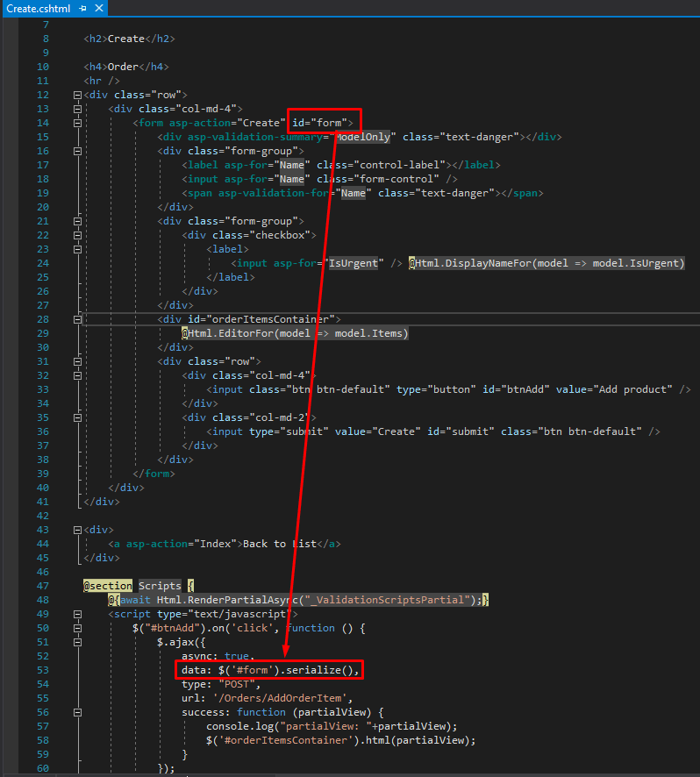The image size is (700, 777).
Task: Click the "ModelOnly" value on line 15
Action: point(363,137)
